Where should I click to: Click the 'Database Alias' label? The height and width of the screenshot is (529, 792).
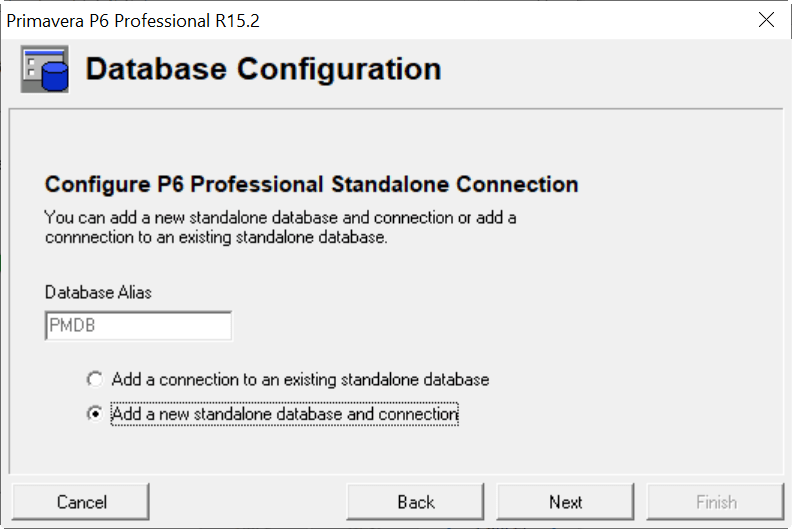98,292
